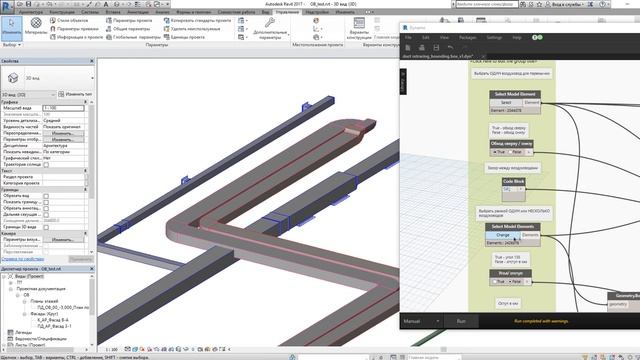Toggle Sun path (Траектория солнца) checkbox
Image resolution: width=640 pixels, height=360 pixels.
click(x=46, y=164)
